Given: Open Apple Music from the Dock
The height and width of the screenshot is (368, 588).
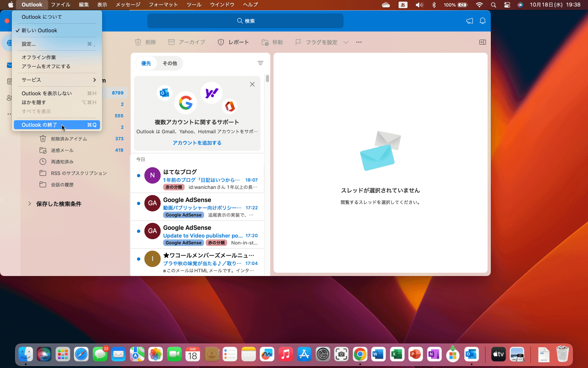Looking at the screenshot, I should coord(285,354).
